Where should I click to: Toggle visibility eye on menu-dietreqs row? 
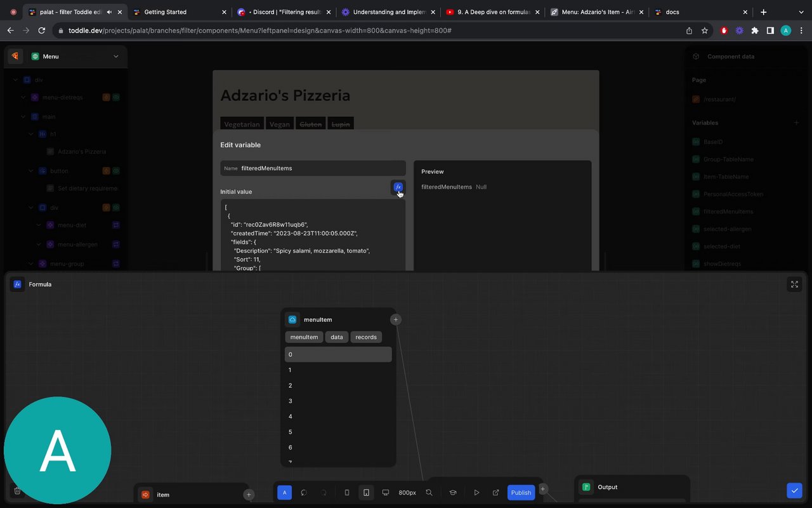pyautogui.click(x=116, y=97)
